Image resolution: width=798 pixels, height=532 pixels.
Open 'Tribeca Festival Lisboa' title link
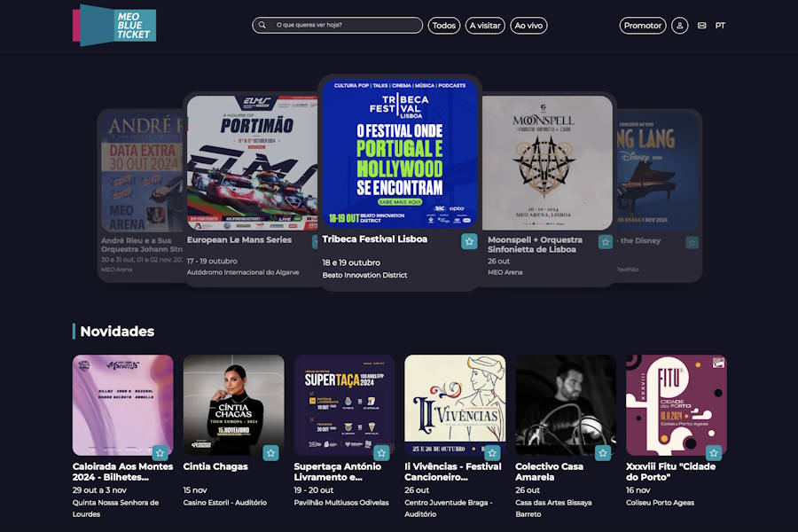pos(374,239)
